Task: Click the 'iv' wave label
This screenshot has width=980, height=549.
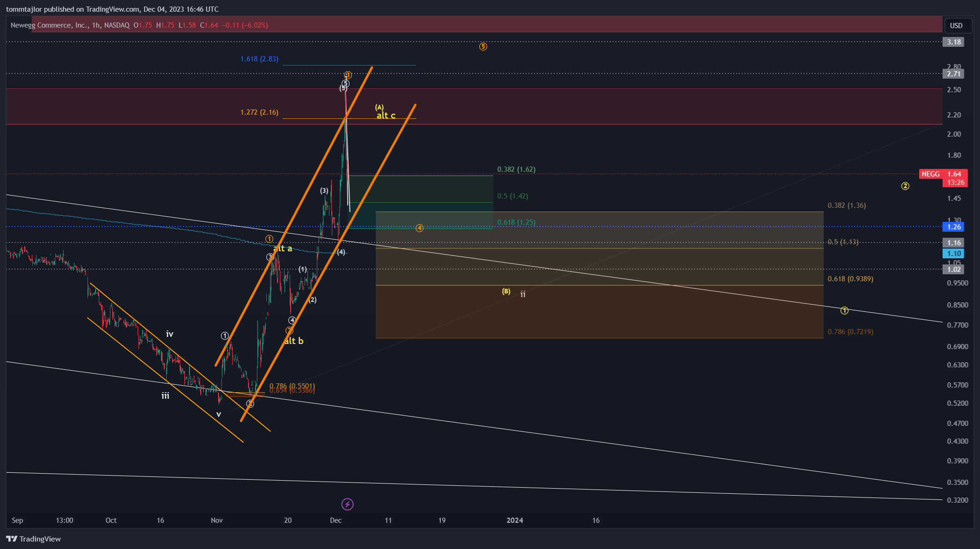Action: (x=169, y=334)
